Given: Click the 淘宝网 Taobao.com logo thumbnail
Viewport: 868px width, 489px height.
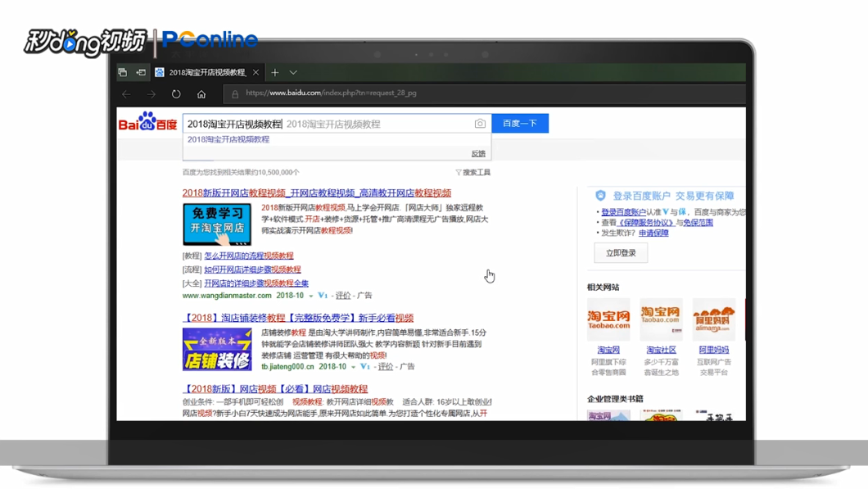Looking at the screenshot, I should click(608, 319).
